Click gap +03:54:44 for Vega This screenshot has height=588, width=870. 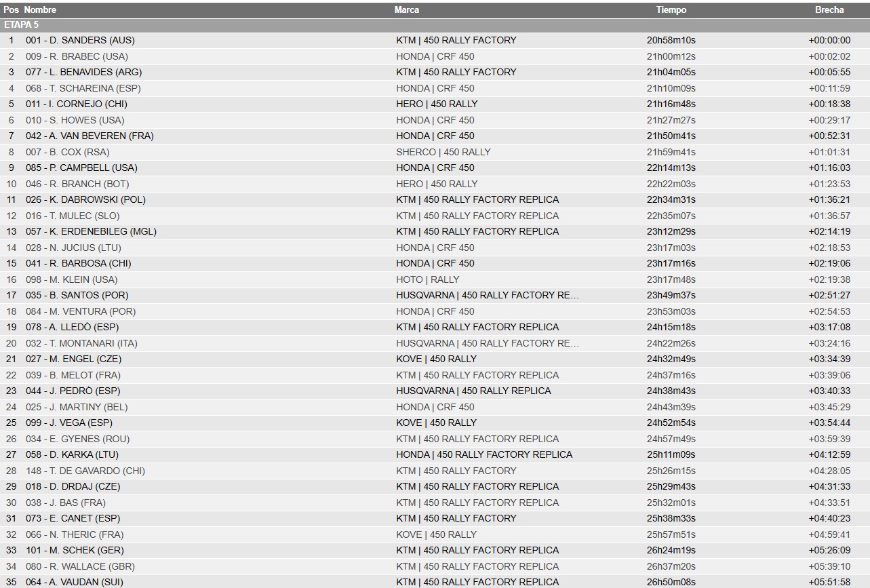(829, 423)
